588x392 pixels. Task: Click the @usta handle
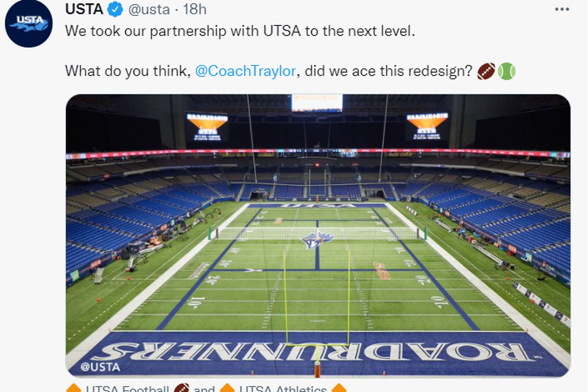click(x=149, y=9)
